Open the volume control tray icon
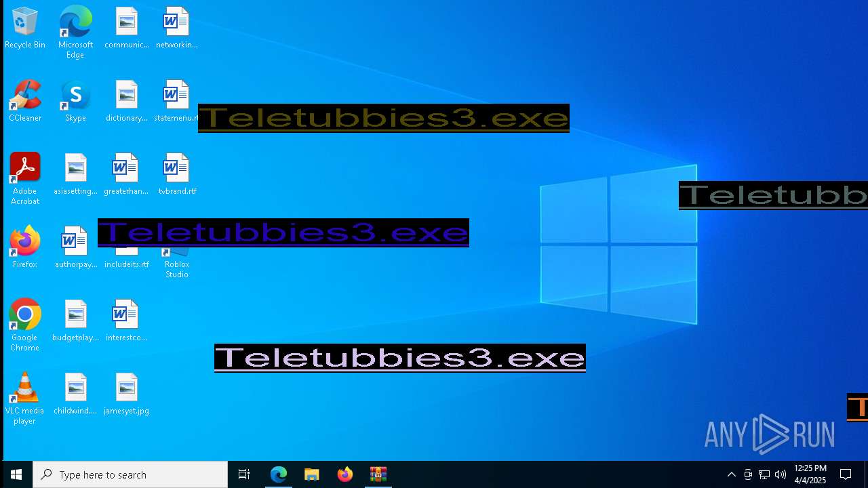This screenshot has width=868, height=488. pyautogui.click(x=781, y=474)
